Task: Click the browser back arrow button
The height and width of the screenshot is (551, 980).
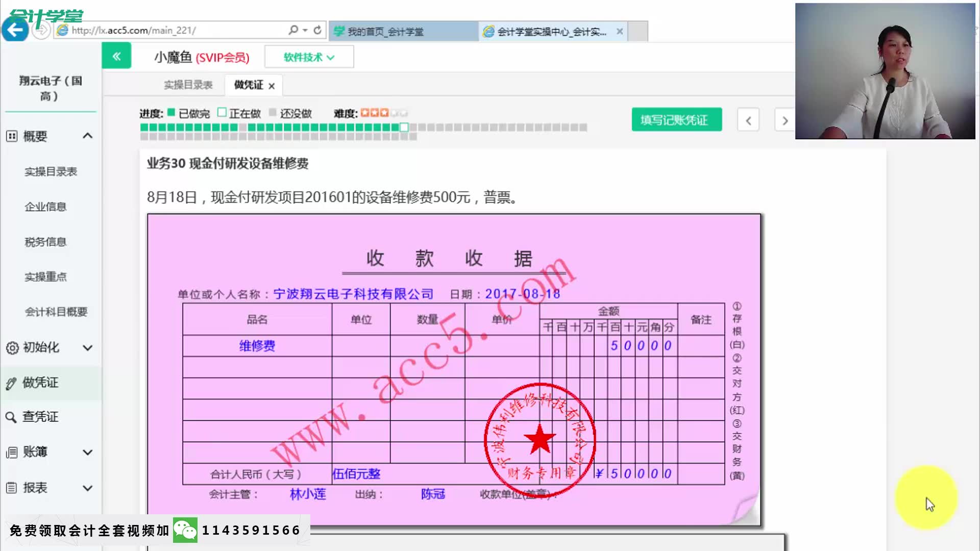Action: 15,30
